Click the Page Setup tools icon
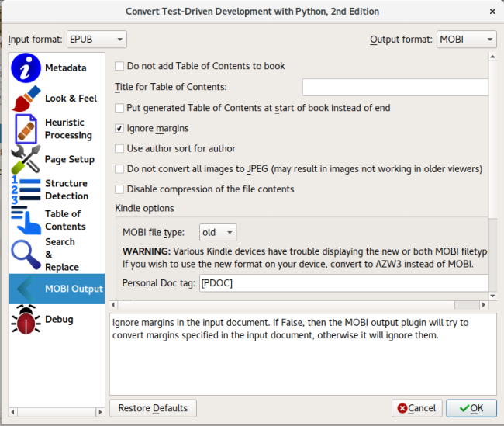This screenshot has height=426, width=504. (x=26, y=159)
